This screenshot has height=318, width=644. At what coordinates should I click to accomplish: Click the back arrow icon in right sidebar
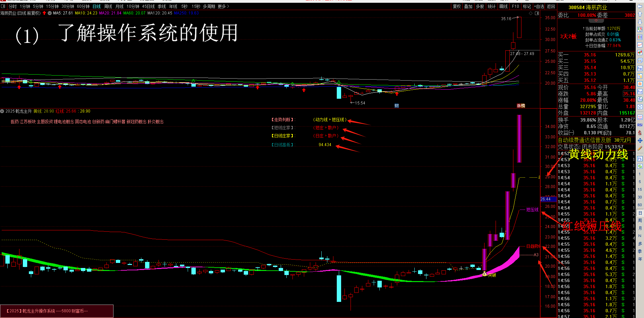click(x=640, y=6)
